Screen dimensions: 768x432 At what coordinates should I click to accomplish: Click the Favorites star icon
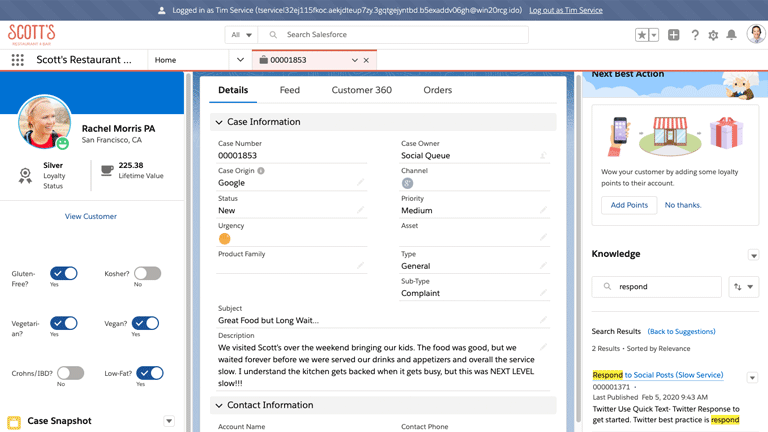[x=642, y=35]
